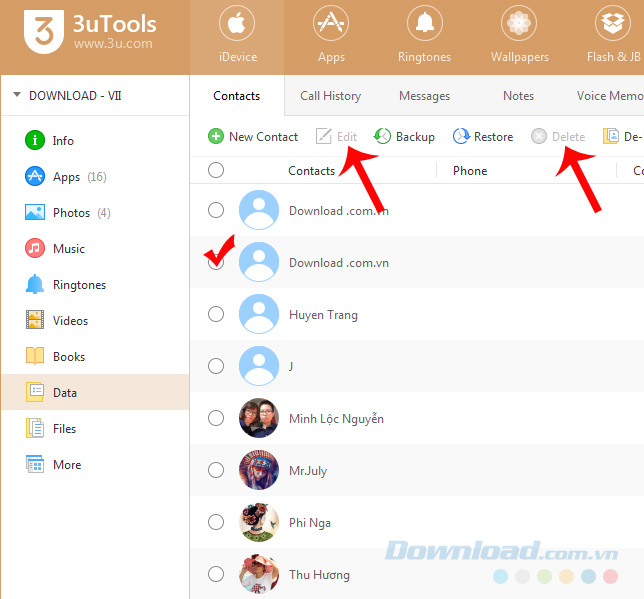Screen dimensions: 644x599
Task: Click the Restore button label
Action: tap(493, 137)
